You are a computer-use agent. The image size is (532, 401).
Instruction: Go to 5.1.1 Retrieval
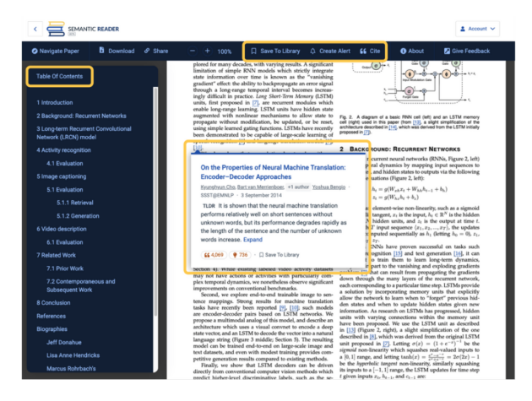(x=75, y=203)
